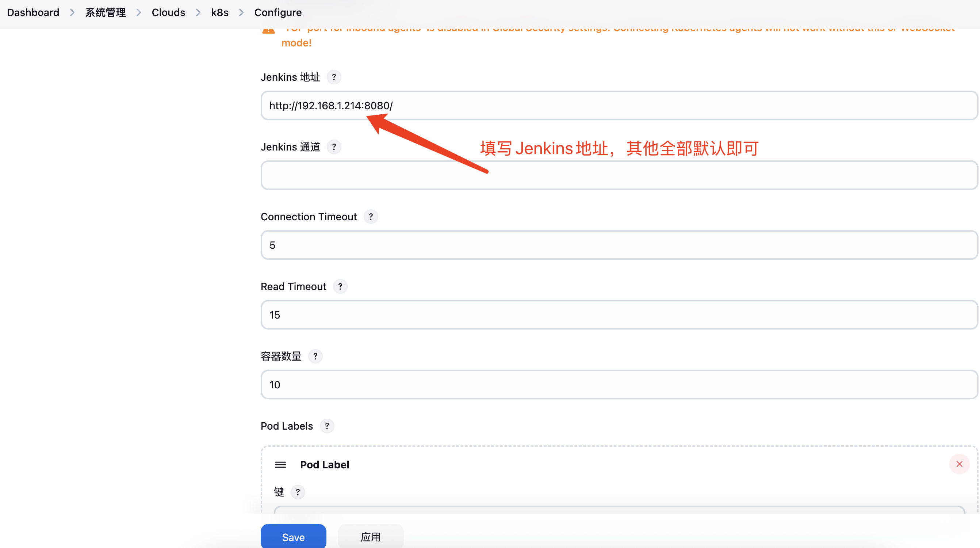Screen dimensions: 980x548
Task: Show help for Read Timeout
Action: [340, 286]
